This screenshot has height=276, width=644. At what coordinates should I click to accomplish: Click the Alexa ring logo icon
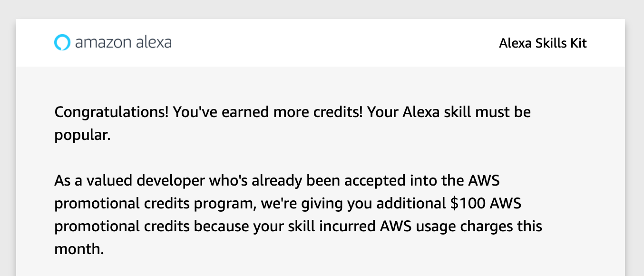point(62,43)
